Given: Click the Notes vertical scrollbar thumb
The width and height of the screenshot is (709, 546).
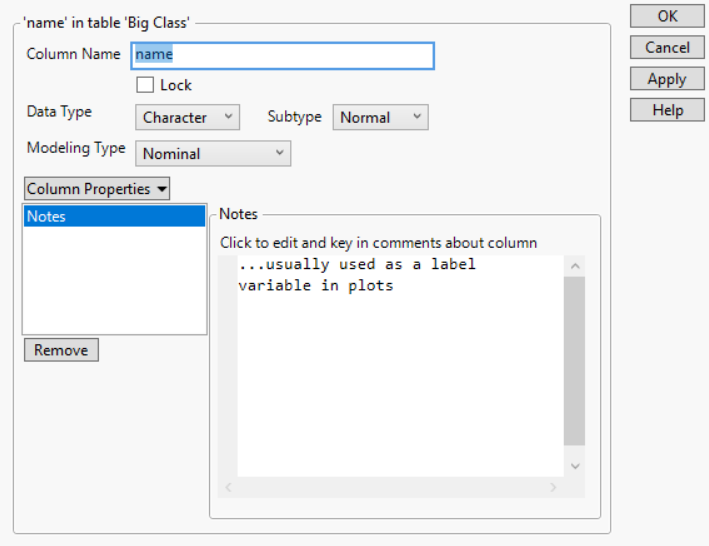Looking at the screenshot, I should click(574, 360).
